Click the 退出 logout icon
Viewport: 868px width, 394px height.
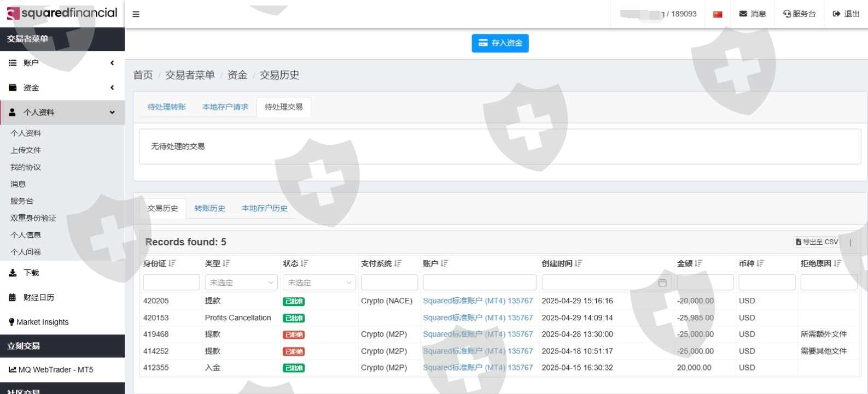coord(836,14)
